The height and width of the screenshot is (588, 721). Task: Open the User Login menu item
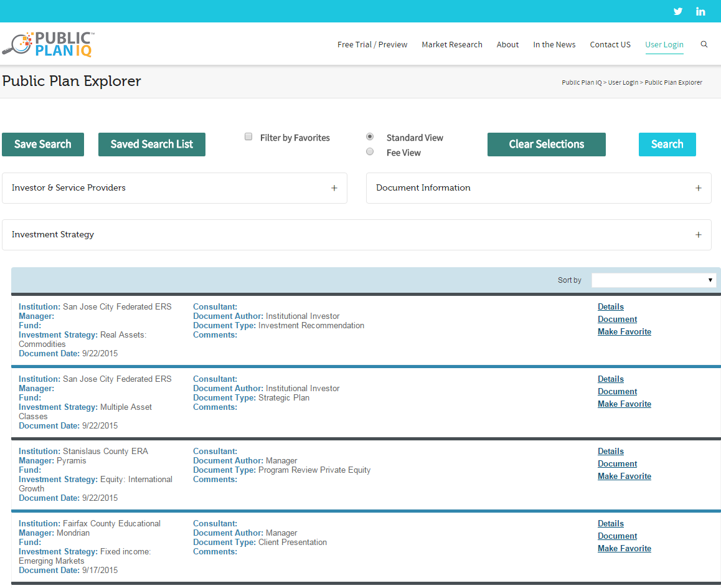pos(664,45)
